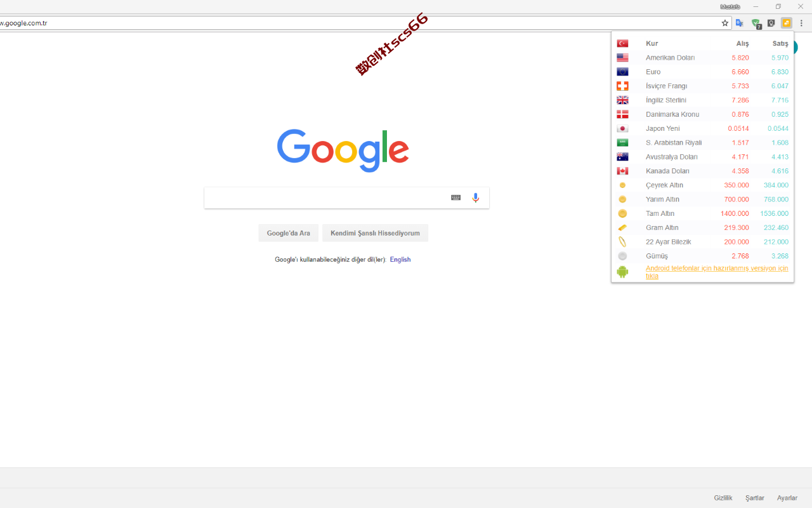Open the Gizlilik footer link
This screenshot has width=812, height=508.
(723, 498)
